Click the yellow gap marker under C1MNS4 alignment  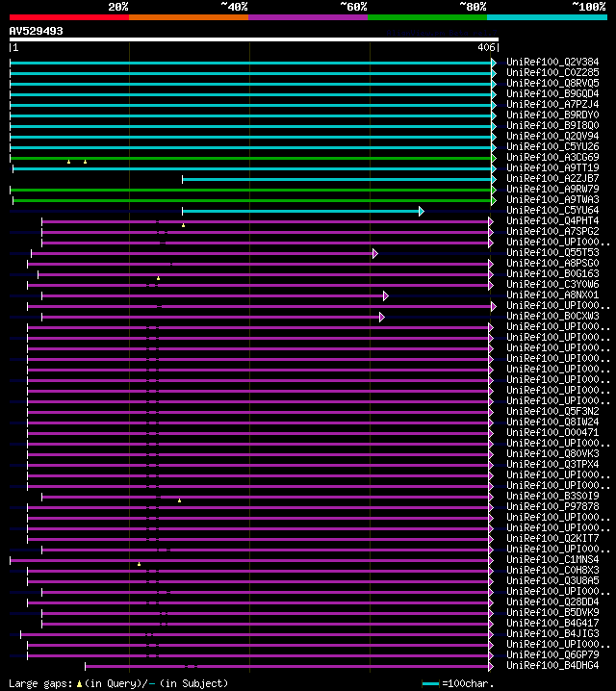click(139, 564)
